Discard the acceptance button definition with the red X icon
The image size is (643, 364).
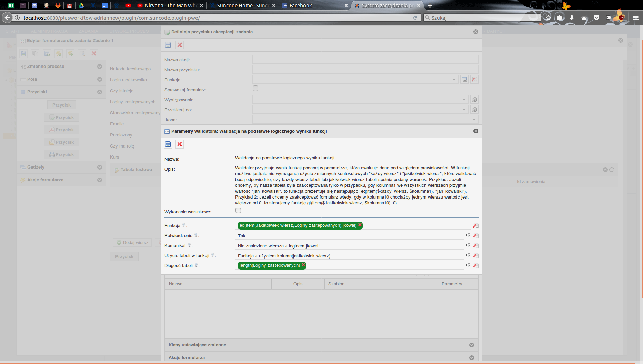(180, 45)
